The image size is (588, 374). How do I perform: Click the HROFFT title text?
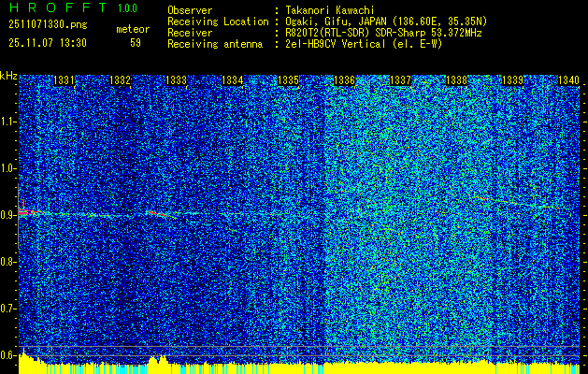58,7
